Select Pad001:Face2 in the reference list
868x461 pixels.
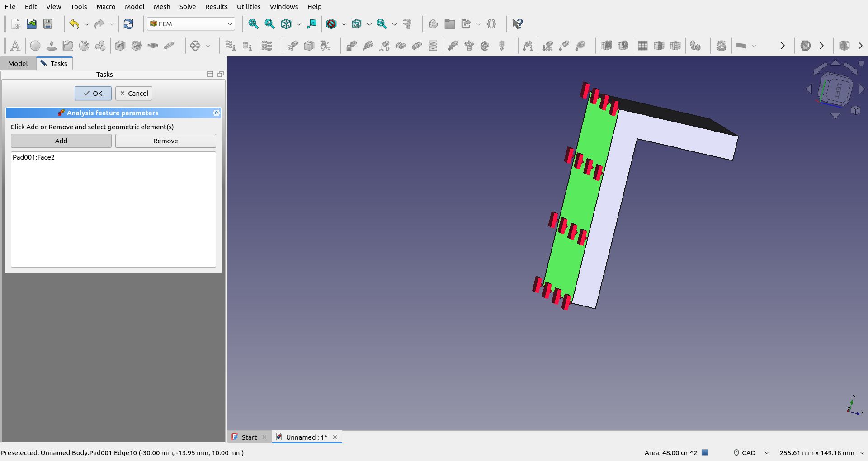pyautogui.click(x=34, y=157)
